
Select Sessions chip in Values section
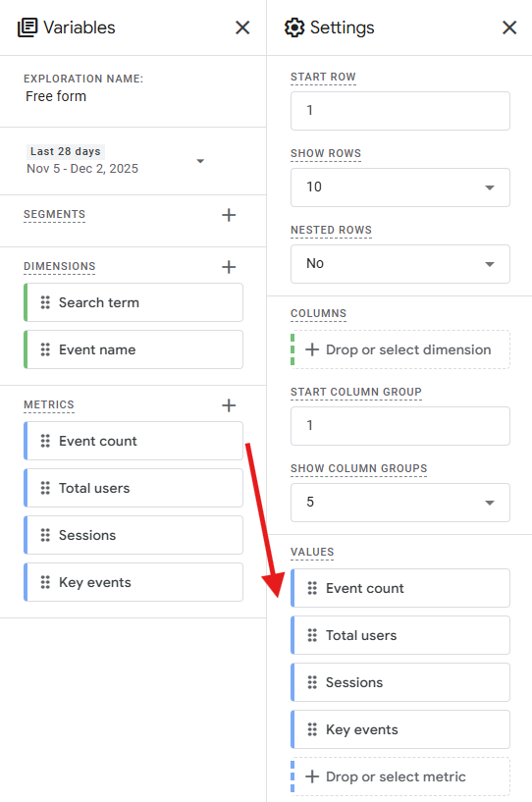(x=400, y=682)
